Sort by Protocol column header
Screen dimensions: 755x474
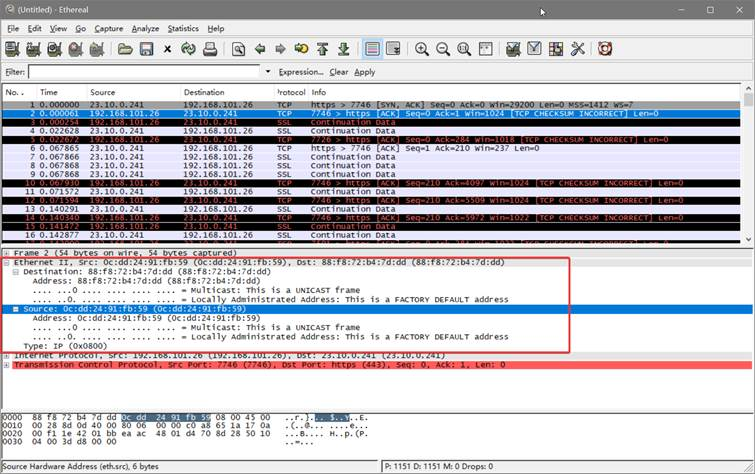[x=291, y=92]
